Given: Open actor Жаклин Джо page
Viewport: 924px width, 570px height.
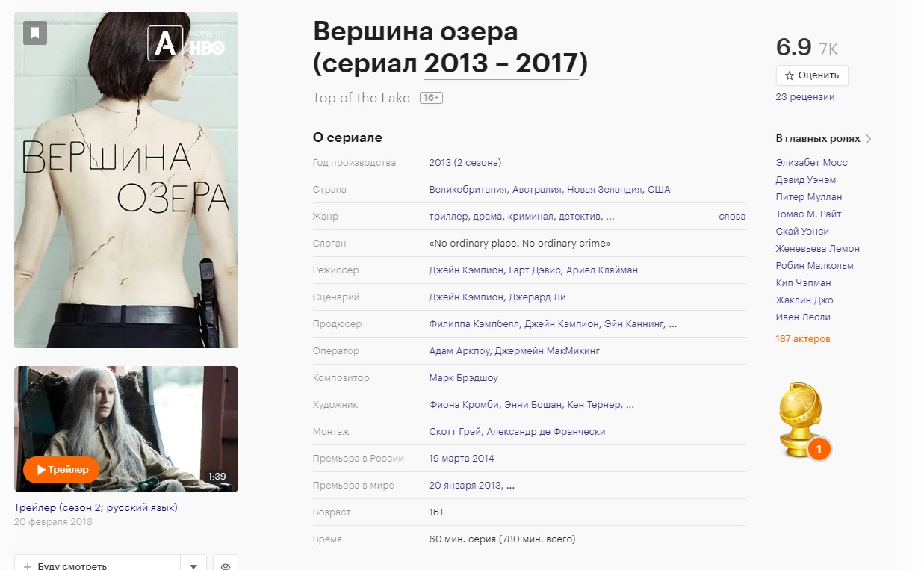Looking at the screenshot, I should pyautogui.click(x=804, y=300).
